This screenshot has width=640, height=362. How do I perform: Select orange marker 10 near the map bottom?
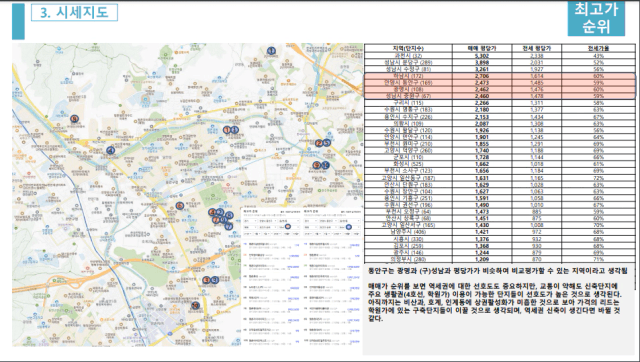196,305
